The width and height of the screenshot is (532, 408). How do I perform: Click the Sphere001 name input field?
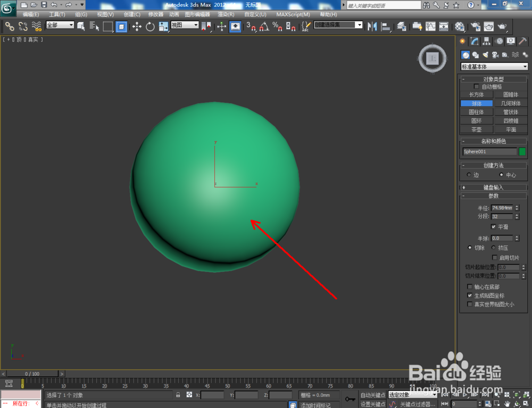(x=489, y=151)
